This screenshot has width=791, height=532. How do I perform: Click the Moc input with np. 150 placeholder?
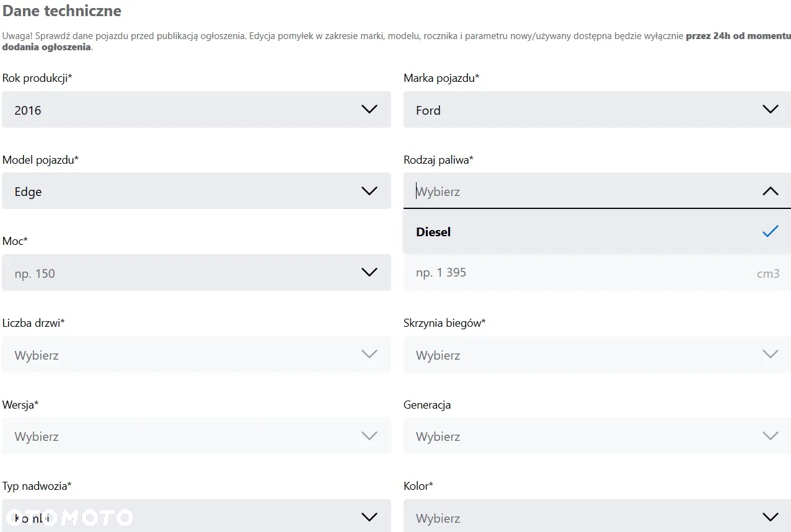click(x=197, y=273)
